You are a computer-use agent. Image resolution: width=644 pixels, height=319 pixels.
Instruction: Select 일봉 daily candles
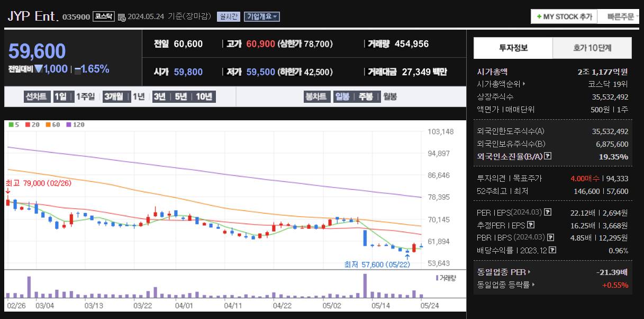[342, 96]
